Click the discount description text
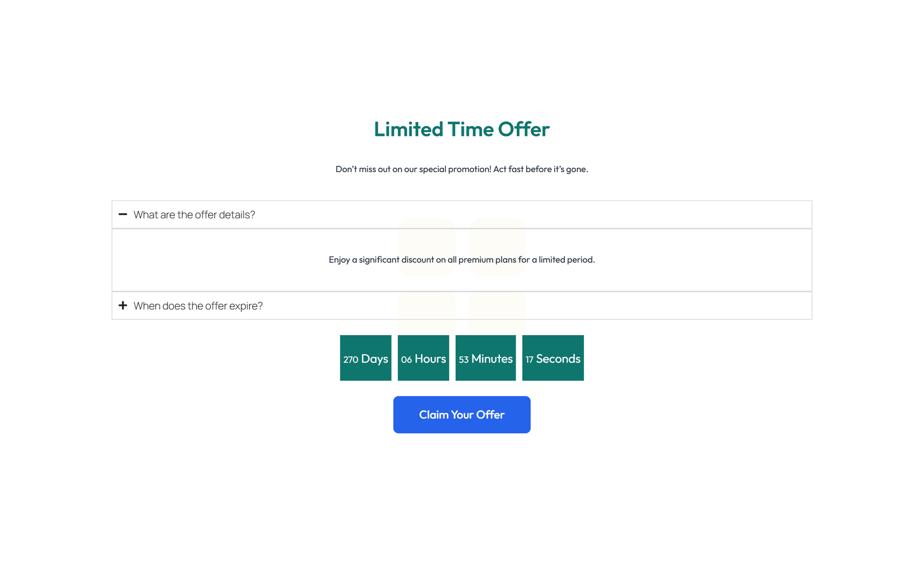The width and height of the screenshot is (924, 565). pyautogui.click(x=461, y=259)
